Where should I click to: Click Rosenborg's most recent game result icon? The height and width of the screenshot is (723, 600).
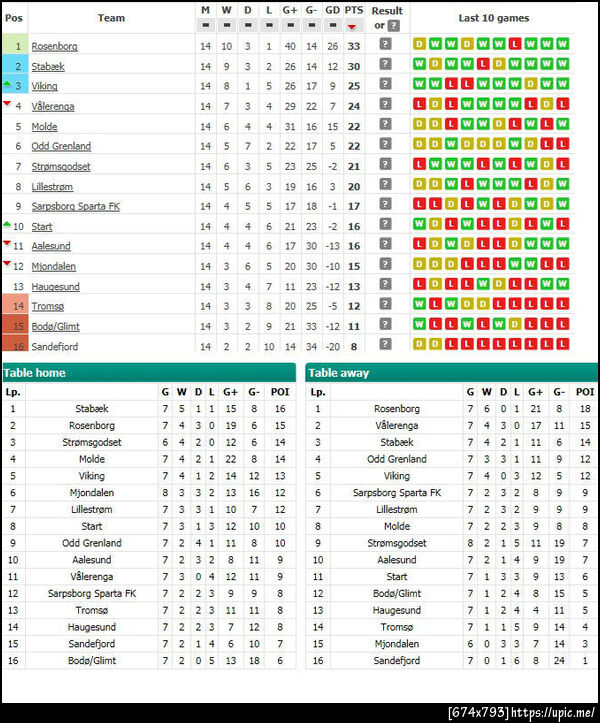(562, 45)
